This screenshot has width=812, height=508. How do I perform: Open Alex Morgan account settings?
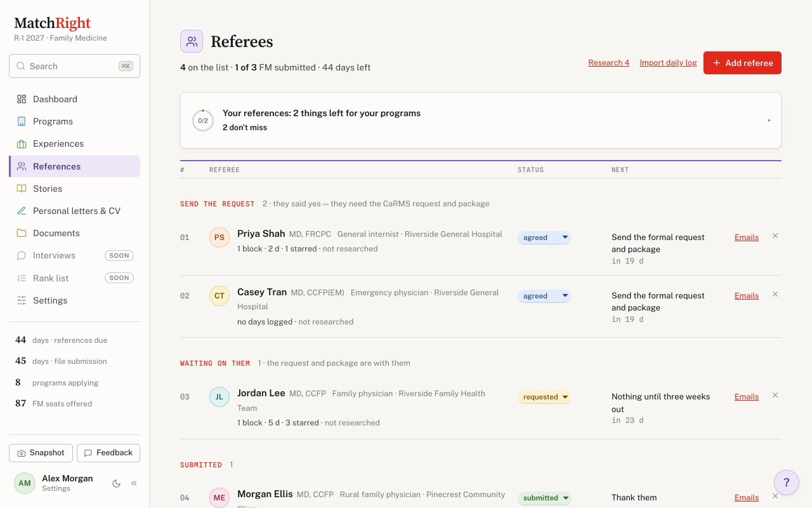[54, 483]
